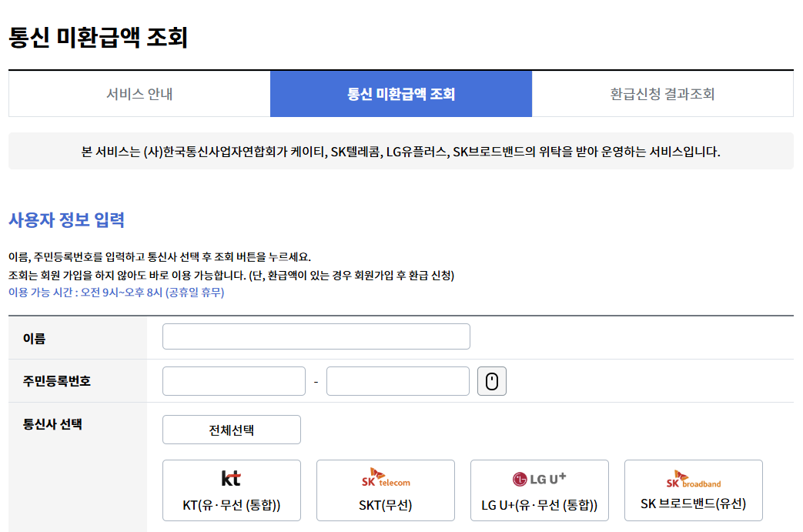Select the LG U+(유·무선 통합) carrier
Viewport: 803px width, 532px height.
pyautogui.click(x=540, y=490)
